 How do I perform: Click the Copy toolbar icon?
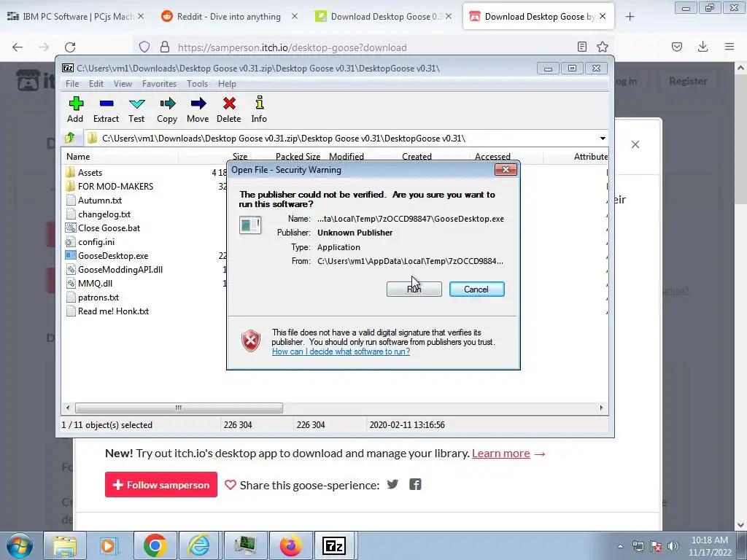tap(167, 109)
